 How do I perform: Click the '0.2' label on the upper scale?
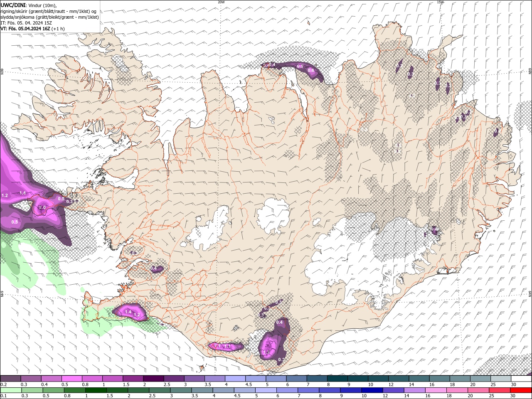[3, 384]
